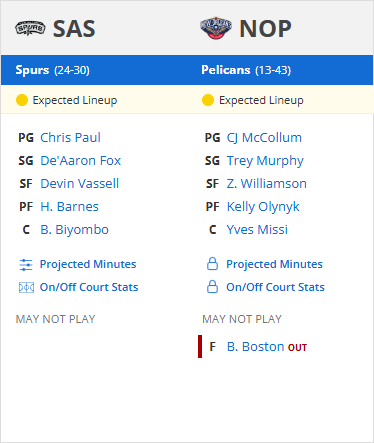Screen dimensions: 374x443
Task: Open De'Aaron Fox player link
Action: click(80, 161)
